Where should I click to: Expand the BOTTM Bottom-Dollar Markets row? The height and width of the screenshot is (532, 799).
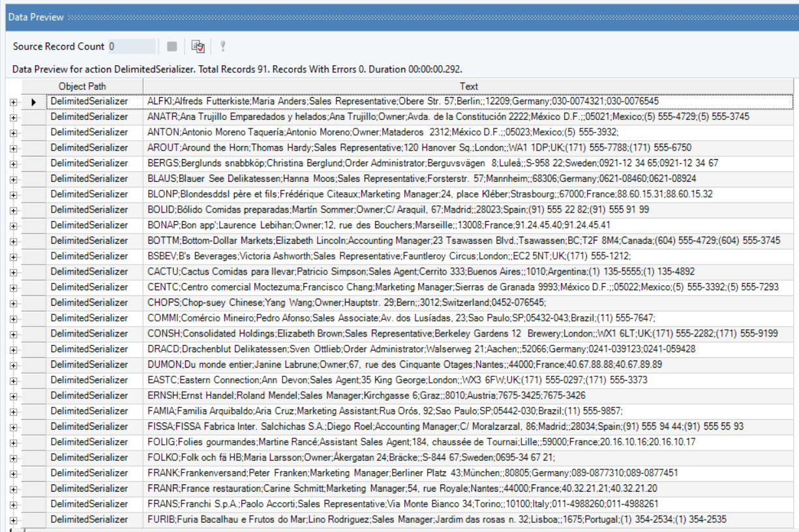13,241
